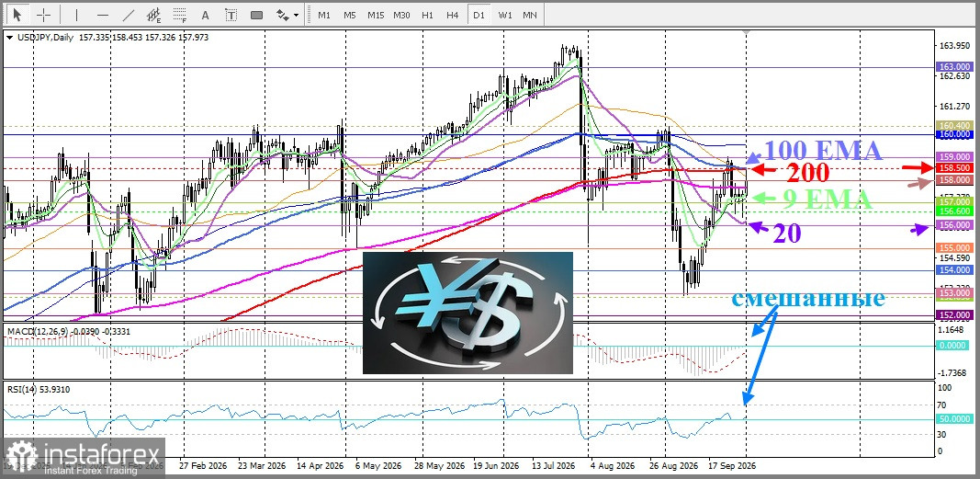The image size is (980, 479).
Task: Click the 163.000 price level label
Action: click(954, 67)
